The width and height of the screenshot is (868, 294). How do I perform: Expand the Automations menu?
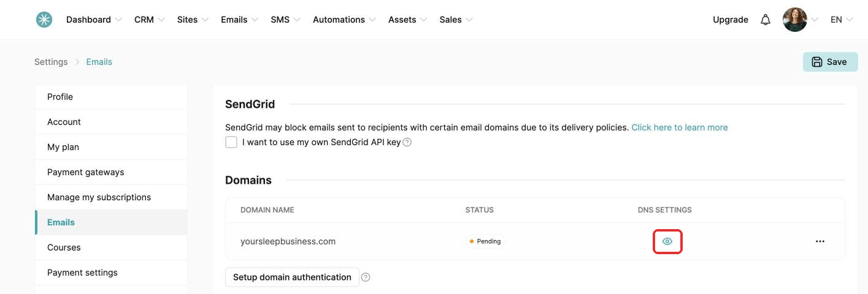(344, 20)
